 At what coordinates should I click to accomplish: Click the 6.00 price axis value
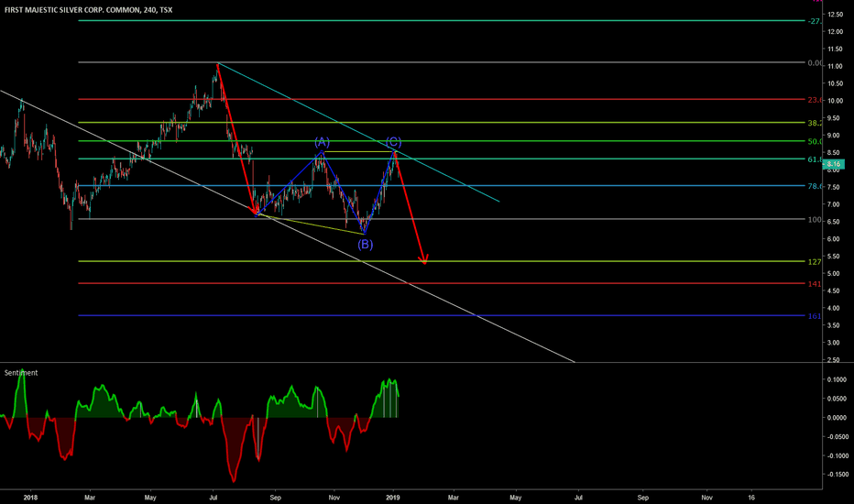(x=835, y=239)
